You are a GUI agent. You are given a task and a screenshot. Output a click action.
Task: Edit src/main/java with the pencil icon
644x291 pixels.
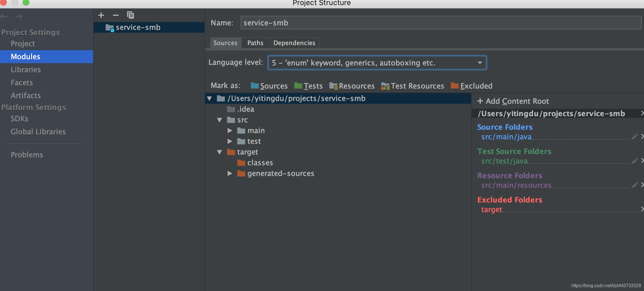click(x=635, y=136)
